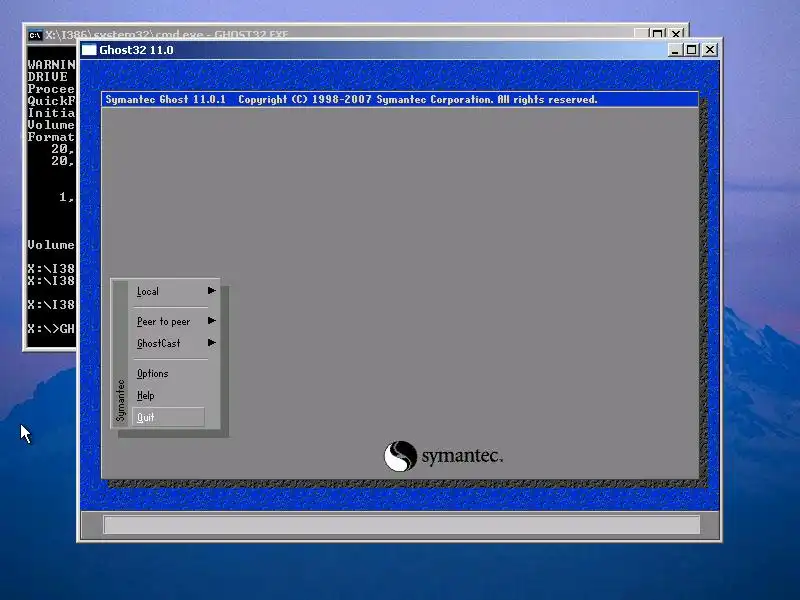Click the cmd.exe window system icon
800x600 pixels.
coord(35,35)
